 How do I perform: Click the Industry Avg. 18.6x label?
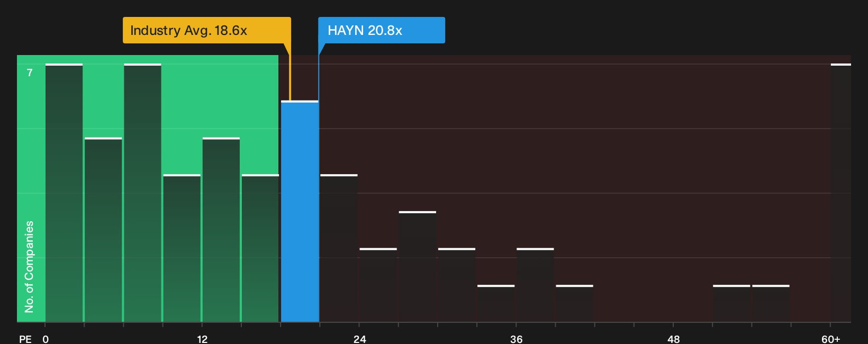tap(206, 30)
